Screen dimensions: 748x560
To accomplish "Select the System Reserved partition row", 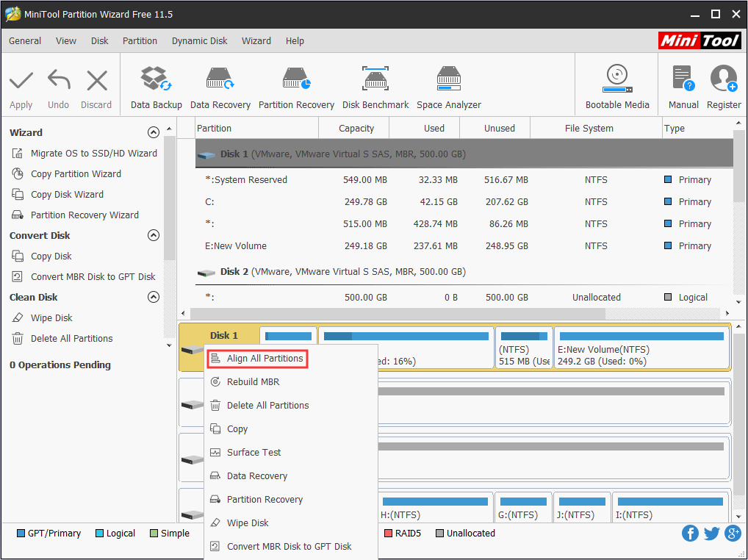I will tap(464, 180).
